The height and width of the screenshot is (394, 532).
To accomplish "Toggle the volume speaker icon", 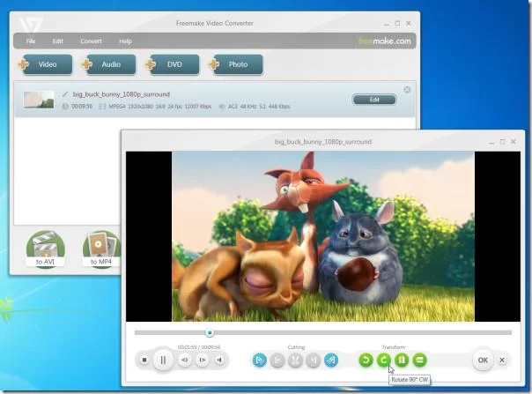I will (219, 360).
